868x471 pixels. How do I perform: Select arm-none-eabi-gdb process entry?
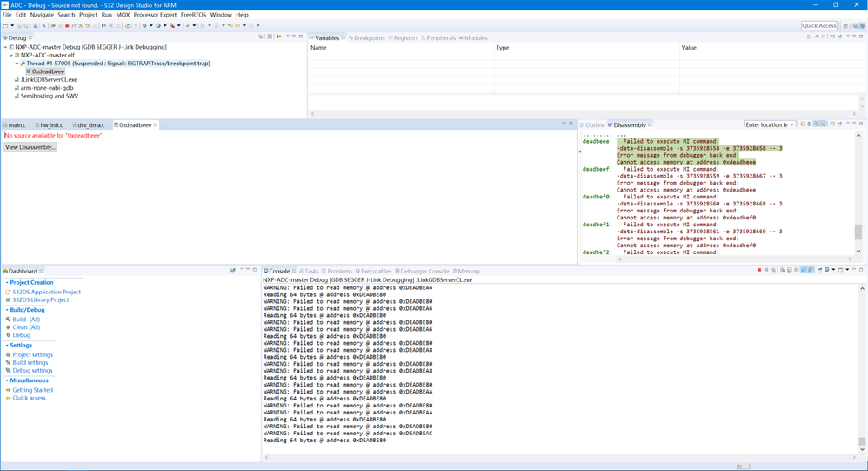[46, 88]
